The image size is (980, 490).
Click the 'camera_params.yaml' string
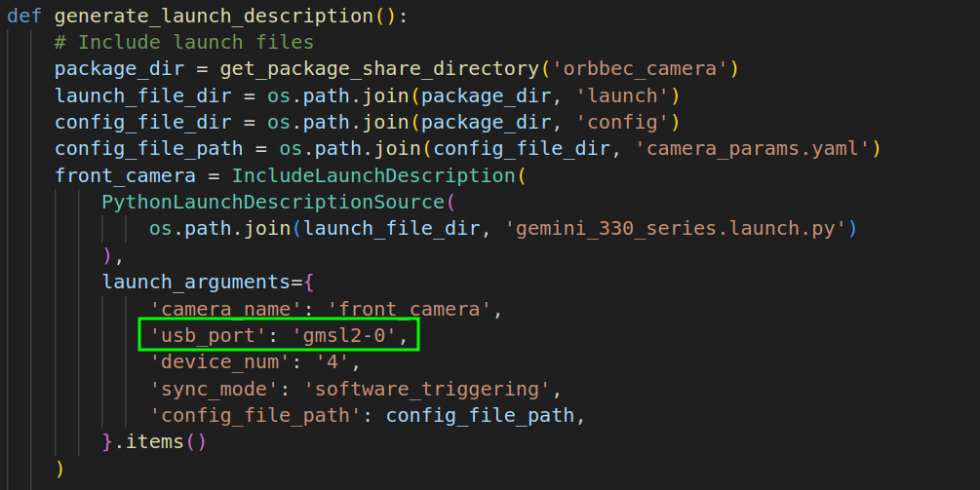point(751,148)
